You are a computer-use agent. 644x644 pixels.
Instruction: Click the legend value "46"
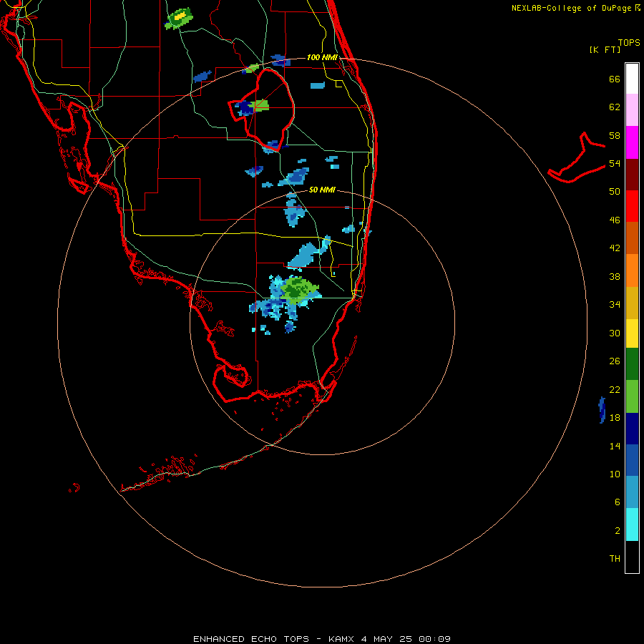coord(615,220)
